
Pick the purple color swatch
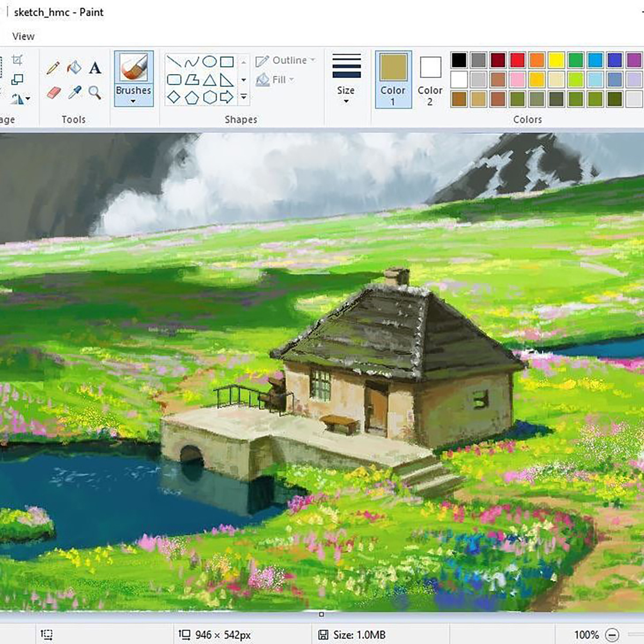634,60
